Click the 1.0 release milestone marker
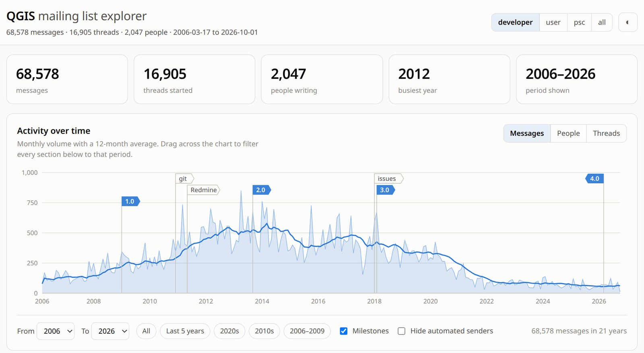 coord(130,201)
